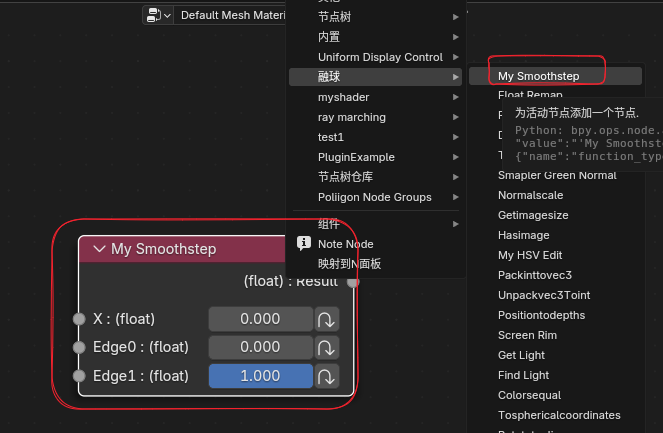663x433 pixels.
Task: Click the loop arrow icon beside Edge0 value
Action: pyautogui.click(x=327, y=347)
